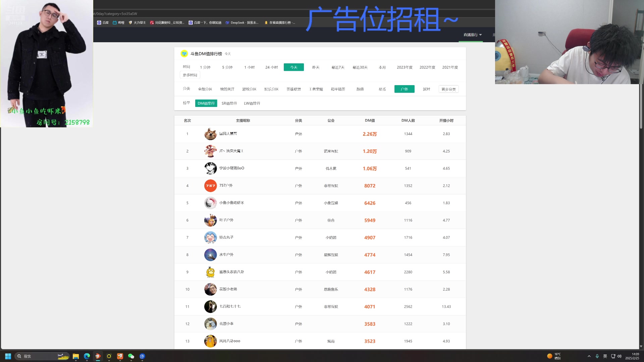
Task: Expand 更多时间 for additional time ranges
Action: (x=190, y=75)
